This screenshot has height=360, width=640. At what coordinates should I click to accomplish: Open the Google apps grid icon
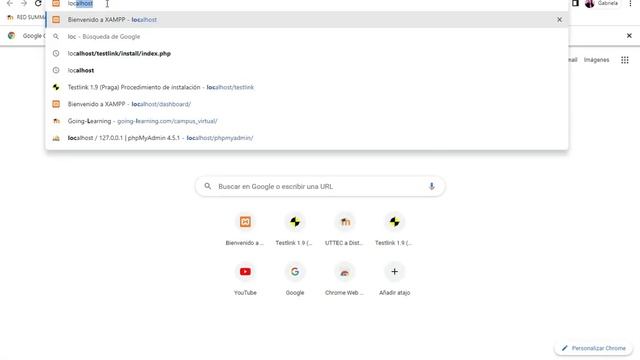(624, 60)
